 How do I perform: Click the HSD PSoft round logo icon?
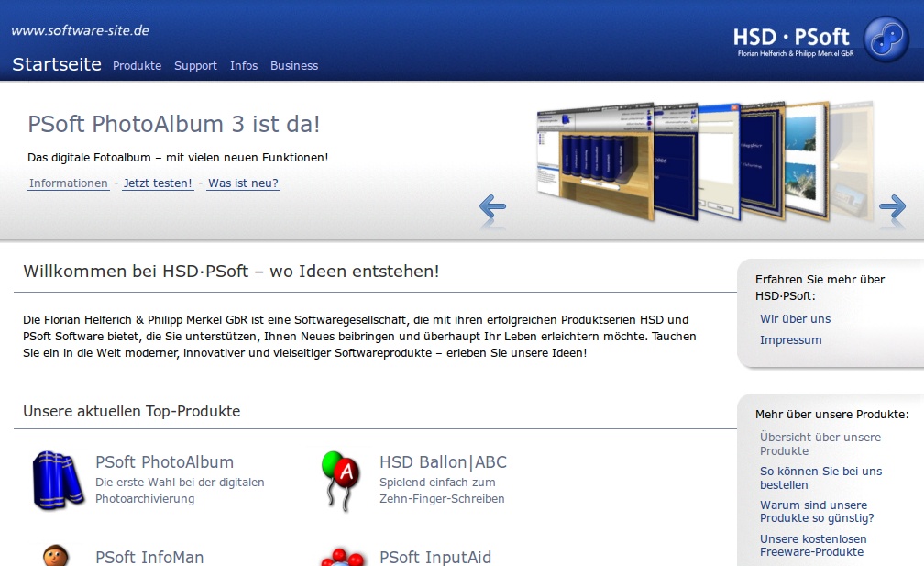885,40
